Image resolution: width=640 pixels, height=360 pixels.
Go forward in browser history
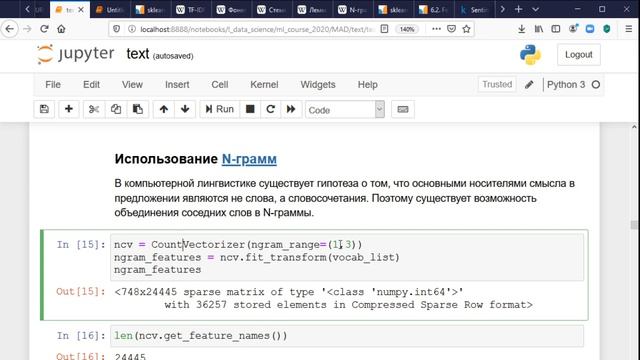27,29
